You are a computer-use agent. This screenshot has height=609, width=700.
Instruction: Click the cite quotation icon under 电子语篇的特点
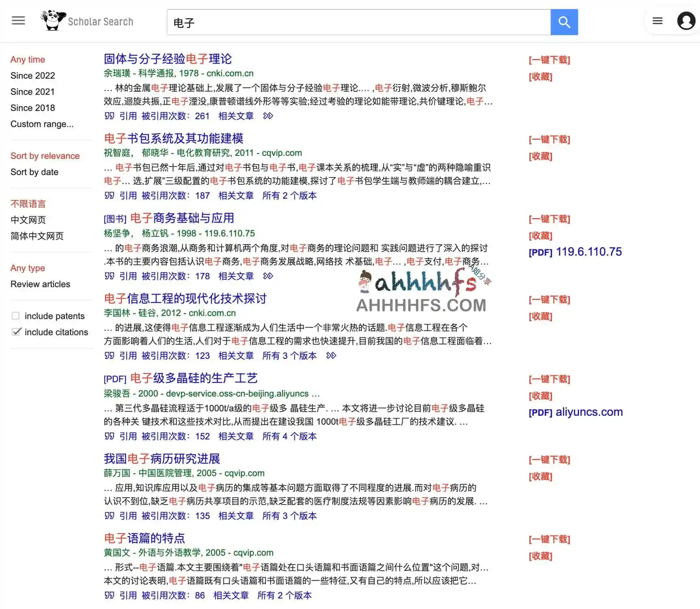click(x=109, y=595)
